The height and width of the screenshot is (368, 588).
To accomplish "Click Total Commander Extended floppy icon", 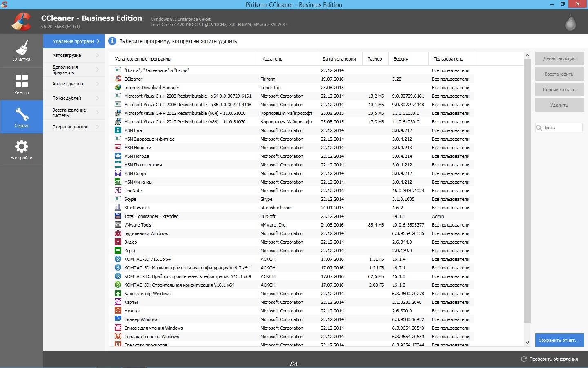I will [x=118, y=216].
